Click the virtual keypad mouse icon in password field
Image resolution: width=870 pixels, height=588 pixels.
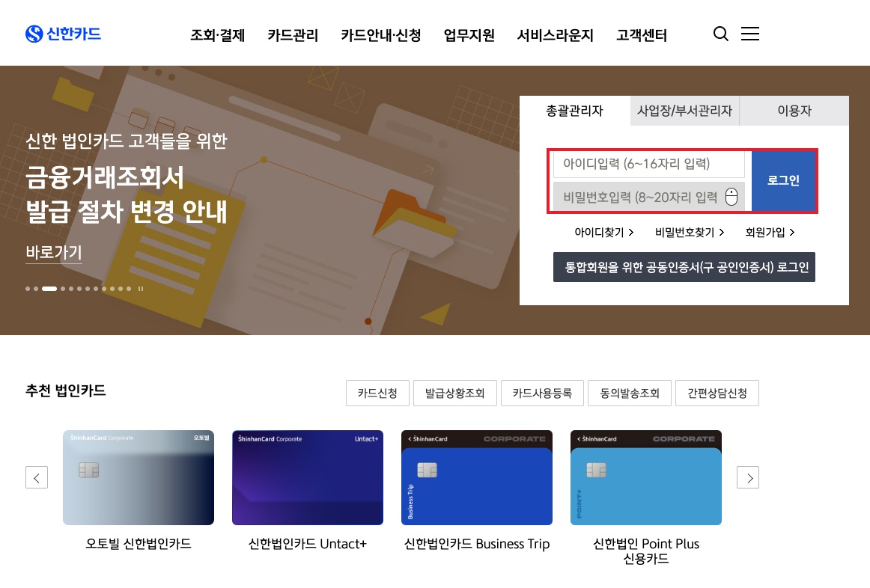pos(731,197)
